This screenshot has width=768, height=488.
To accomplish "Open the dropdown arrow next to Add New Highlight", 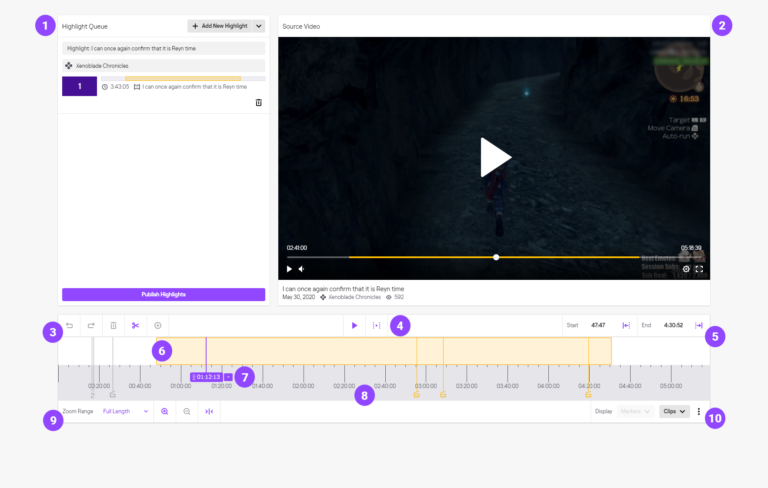I will click(259, 26).
